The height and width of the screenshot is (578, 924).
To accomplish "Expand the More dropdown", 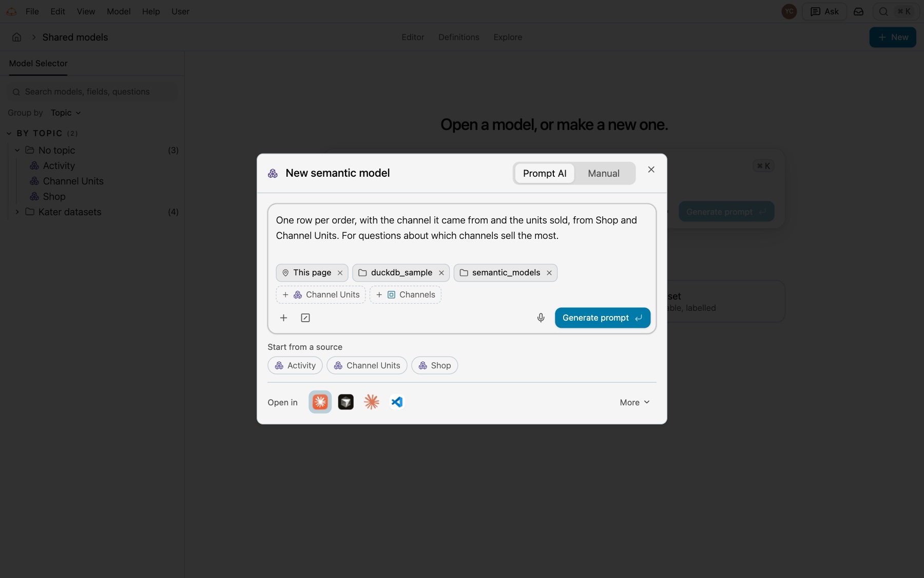I will coord(634,402).
